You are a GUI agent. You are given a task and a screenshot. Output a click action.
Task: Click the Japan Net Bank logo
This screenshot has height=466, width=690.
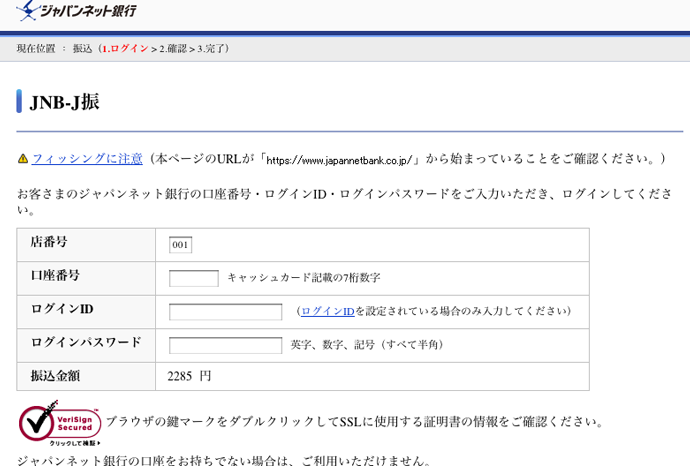[76, 10]
